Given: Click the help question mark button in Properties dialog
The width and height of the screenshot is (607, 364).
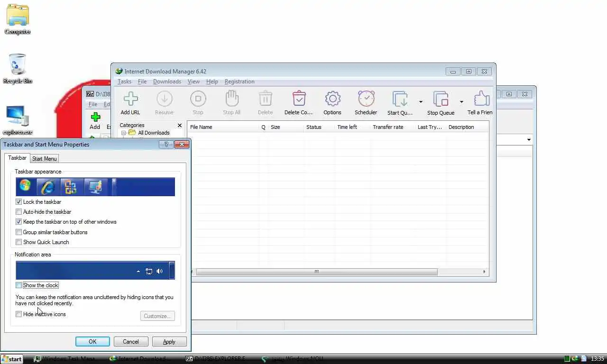Looking at the screenshot, I should (x=166, y=144).
